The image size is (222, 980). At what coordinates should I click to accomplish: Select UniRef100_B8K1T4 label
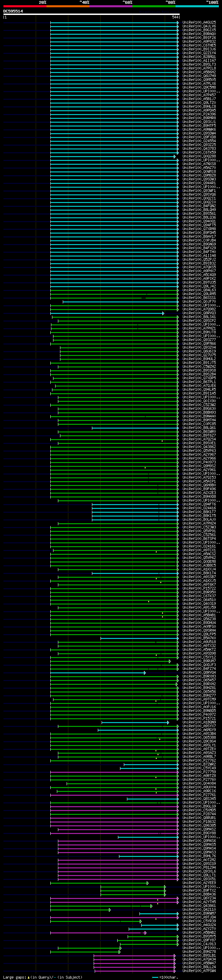pyautogui.click(x=199, y=573)
